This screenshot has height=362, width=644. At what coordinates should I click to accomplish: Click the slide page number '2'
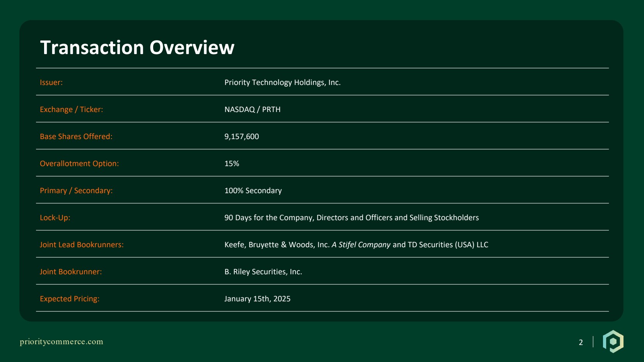(x=581, y=342)
